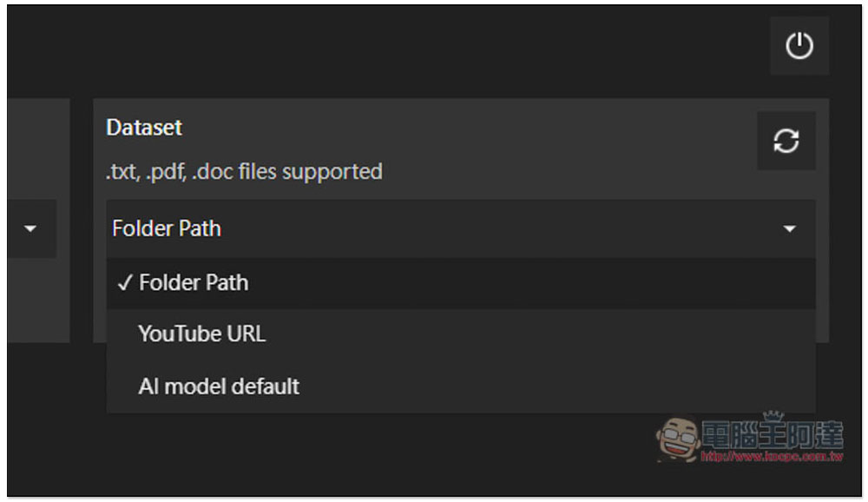
Task: Click the dark header bar area
Action: tap(387, 50)
